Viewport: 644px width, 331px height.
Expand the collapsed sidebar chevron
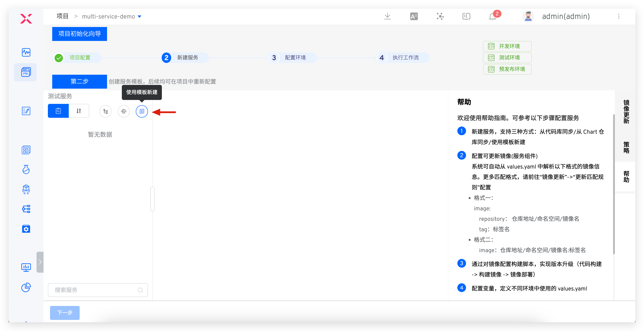click(40, 262)
